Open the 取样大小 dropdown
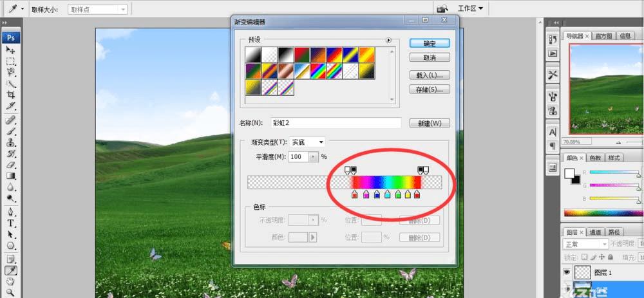Image resolution: width=644 pixels, height=298 pixels. [97, 10]
